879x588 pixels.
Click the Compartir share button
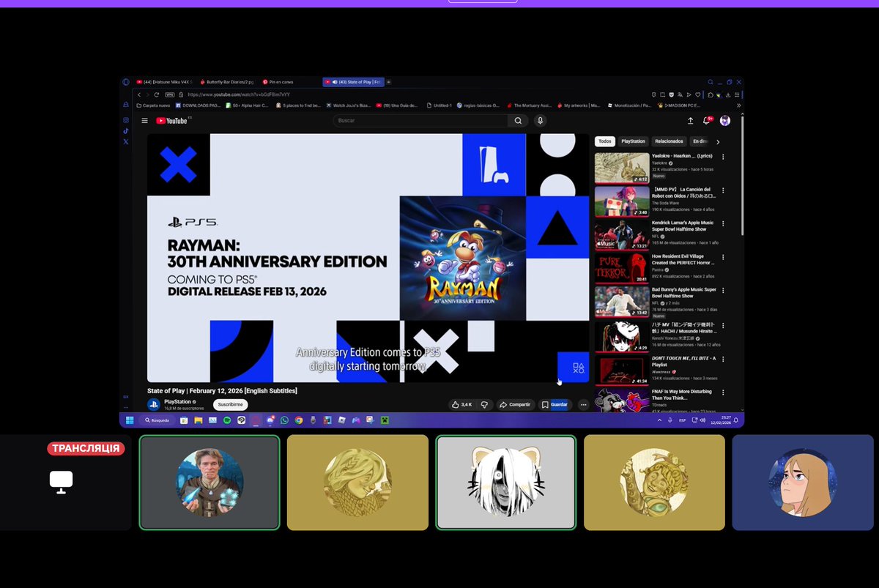click(514, 404)
